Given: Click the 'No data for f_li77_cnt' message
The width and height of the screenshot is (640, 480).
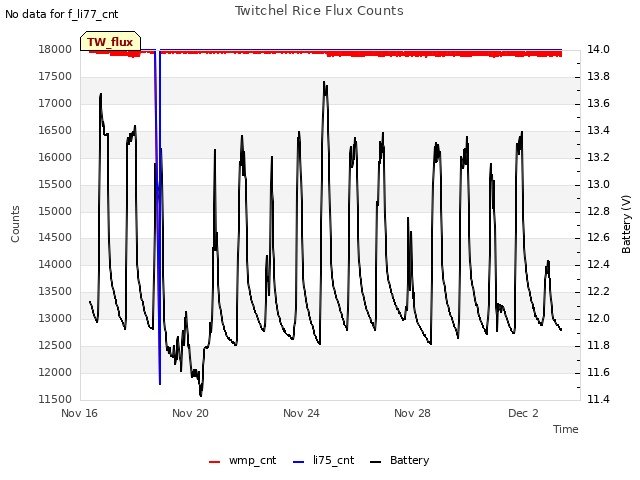Looking at the screenshot, I should [62, 14].
